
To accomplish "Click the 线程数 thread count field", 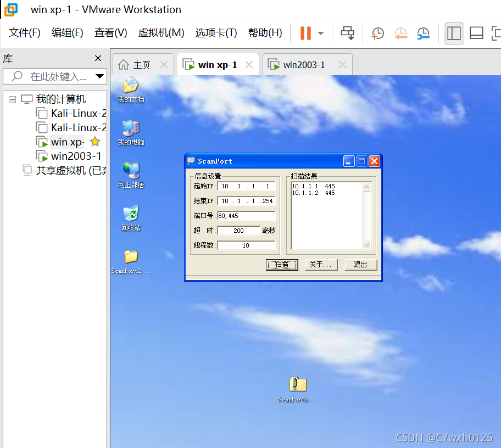I will click(246, 245).
